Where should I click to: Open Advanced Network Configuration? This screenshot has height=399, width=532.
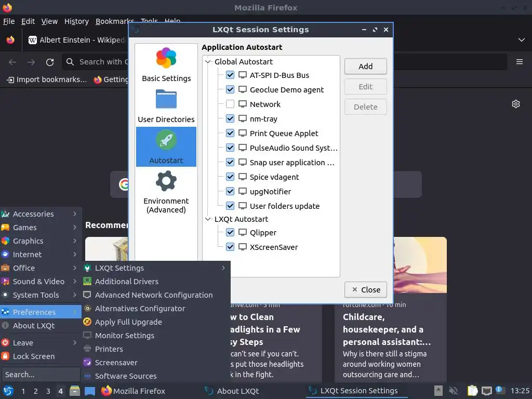point(156,295)
